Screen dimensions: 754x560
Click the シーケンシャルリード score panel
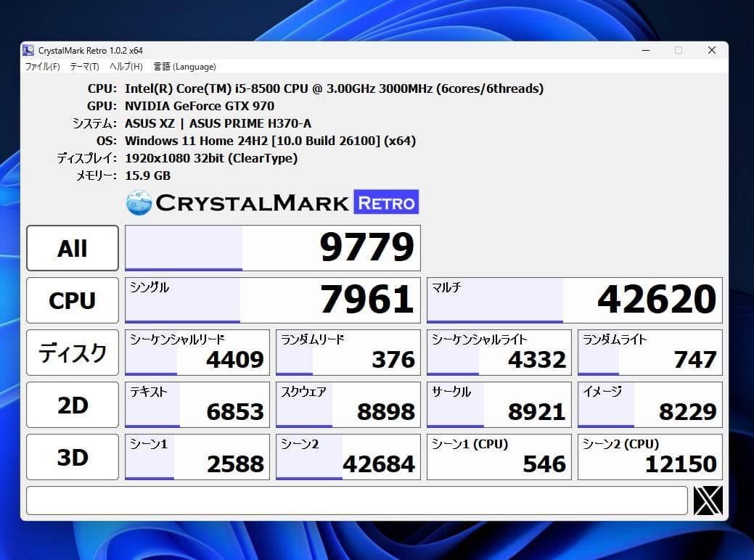point(197,352)
